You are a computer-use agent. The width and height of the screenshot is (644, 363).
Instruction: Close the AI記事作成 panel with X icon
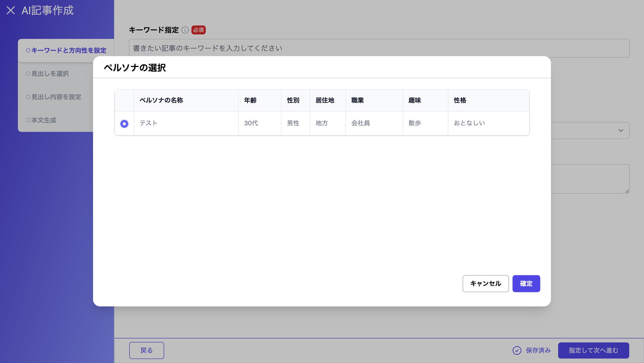[x=11, y=10]
